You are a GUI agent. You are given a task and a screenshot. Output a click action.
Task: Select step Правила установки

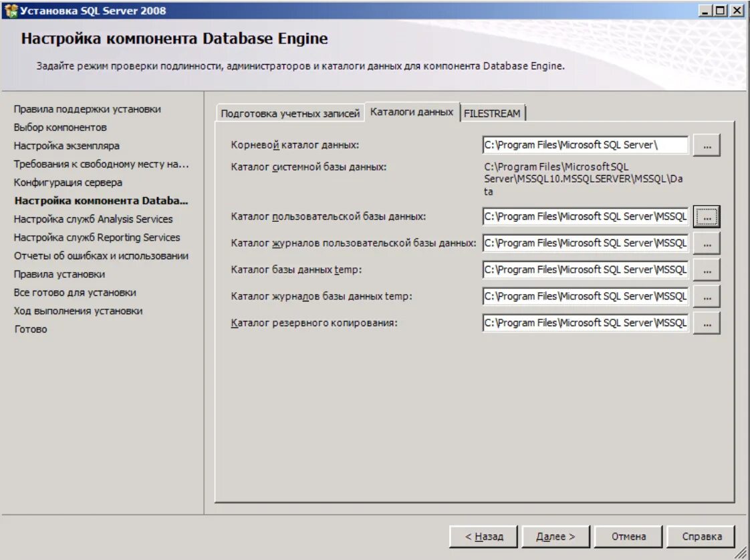59,274
